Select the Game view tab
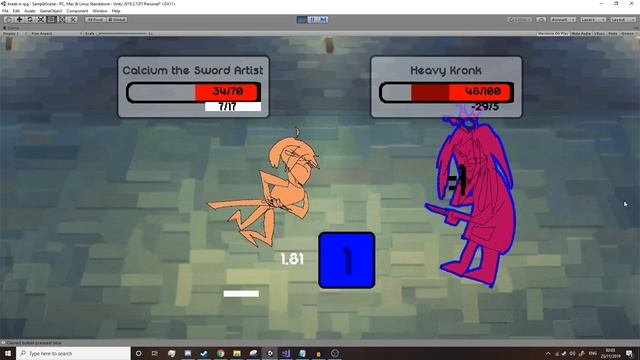 11,28
